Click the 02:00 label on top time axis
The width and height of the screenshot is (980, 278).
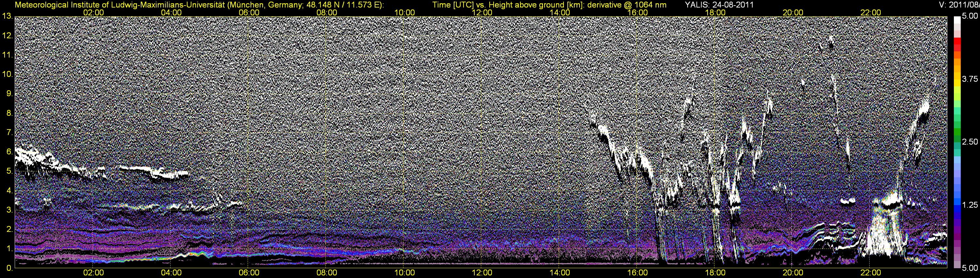point(93,12)
